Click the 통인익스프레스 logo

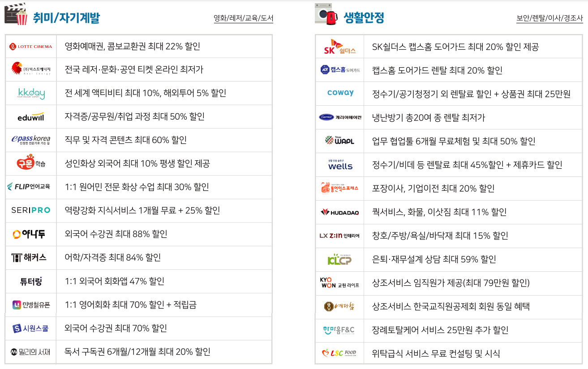(339, 188)
